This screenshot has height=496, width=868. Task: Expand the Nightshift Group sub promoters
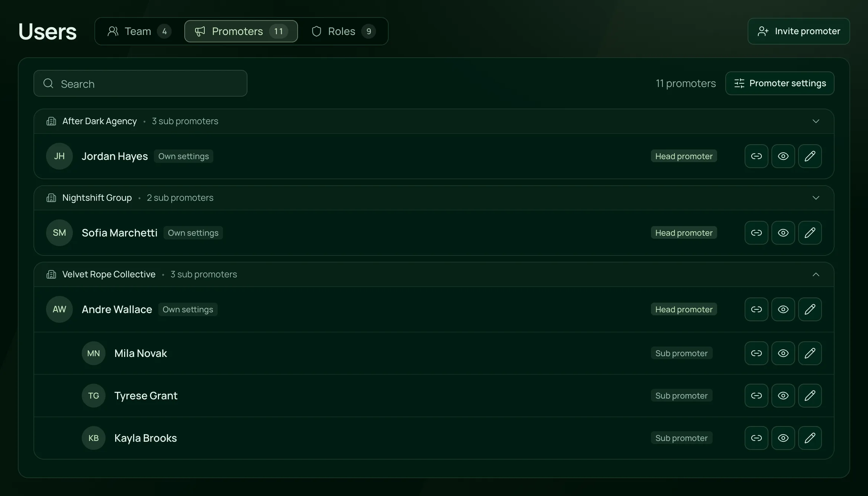pos(816,198)
